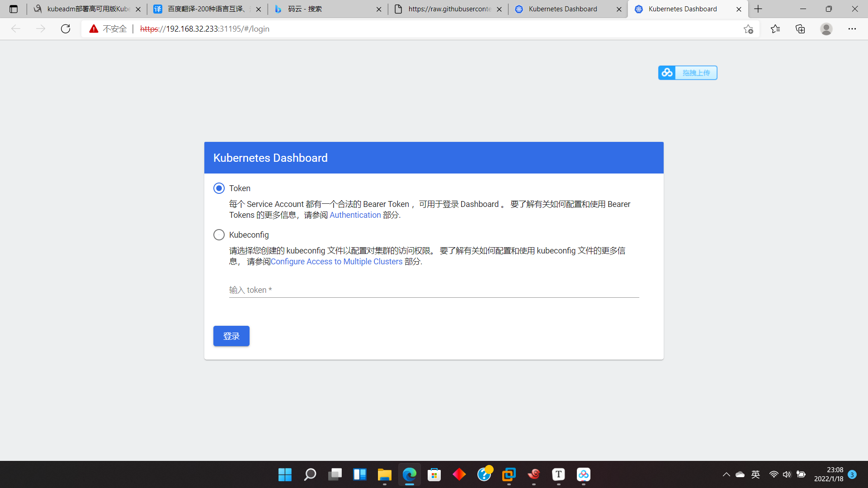Open File Explorer from taskbar
868x488 pixels.
click(x=385, y=474)
